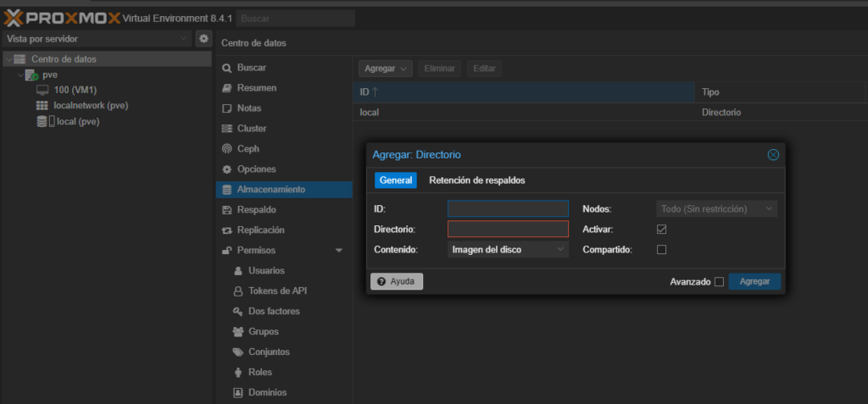The height and width of the screenshot is (404, 868).
Task: Click the Tokens de API user icon
Action: click(239, 291)
